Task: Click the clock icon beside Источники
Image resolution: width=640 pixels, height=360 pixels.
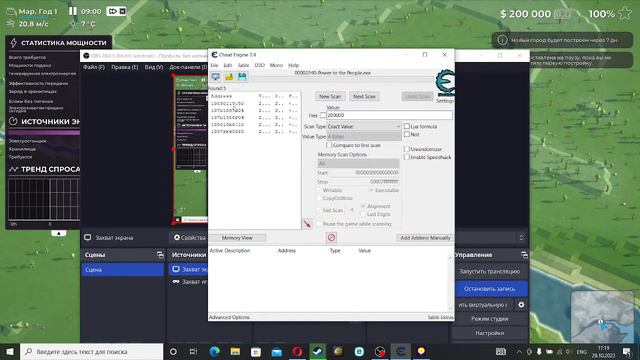Action: point(13,121)
